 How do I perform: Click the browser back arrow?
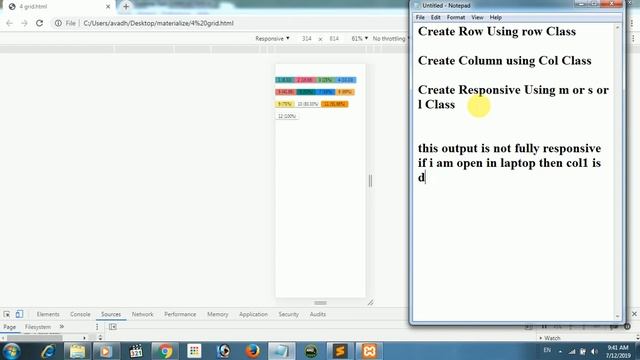tap(9, 23)
